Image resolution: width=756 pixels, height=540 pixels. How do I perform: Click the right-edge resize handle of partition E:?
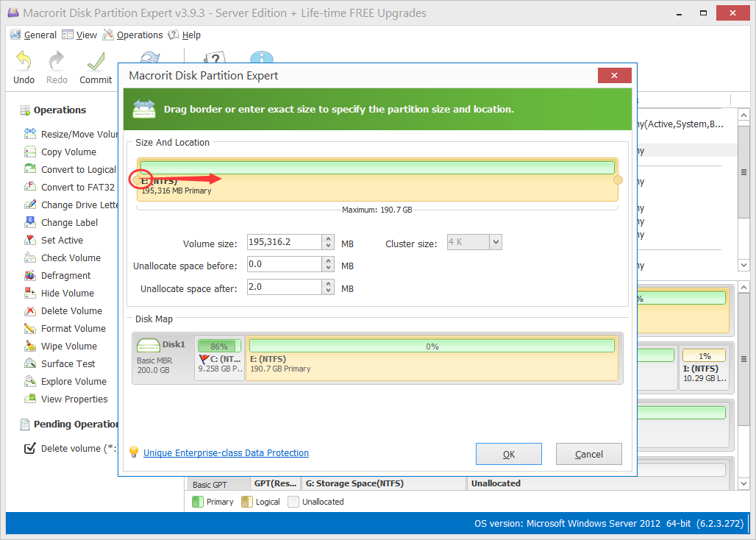(x=618, y=180)
